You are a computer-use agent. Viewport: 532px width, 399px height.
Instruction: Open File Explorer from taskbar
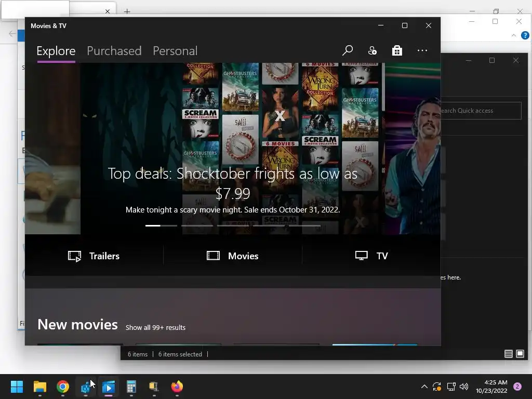click(39, 387)
